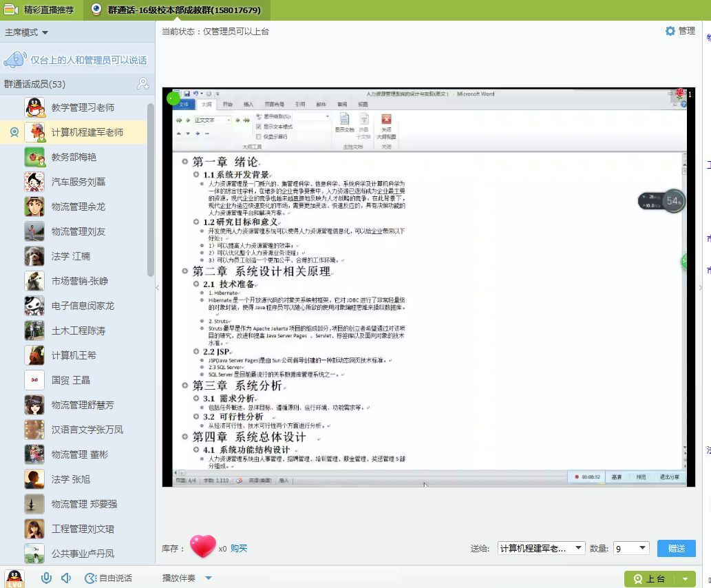Click avatar of 教学管理习老师

tap(34, 107)
